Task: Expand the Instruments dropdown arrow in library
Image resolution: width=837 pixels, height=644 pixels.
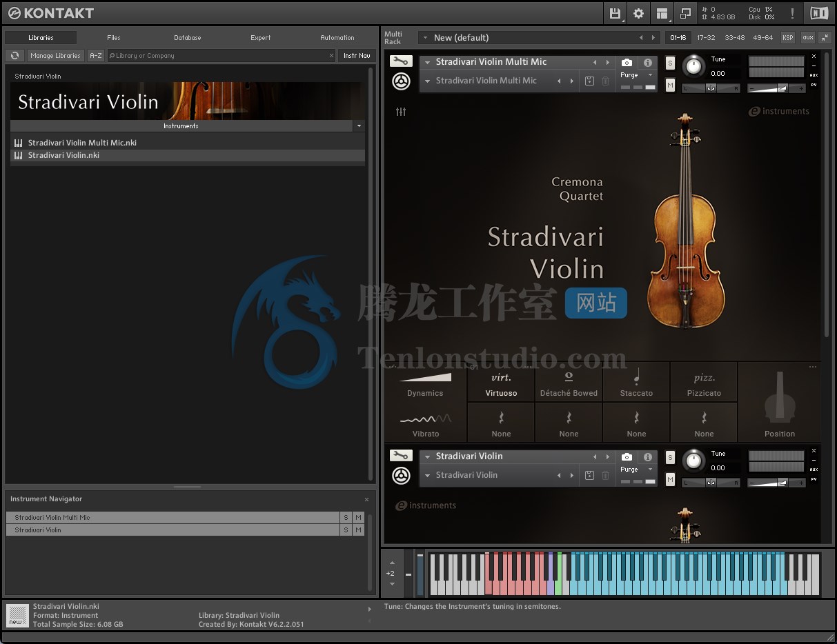Action: pyautogui.click(x=359, y=126)
